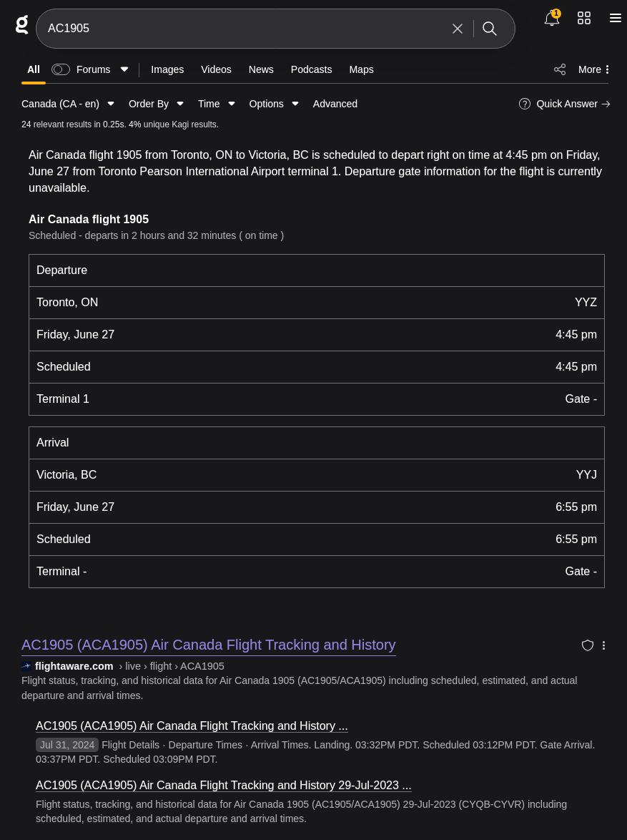Open the hamburger menu icon
This screenshot has width=627, height=840.
point(615,18)
